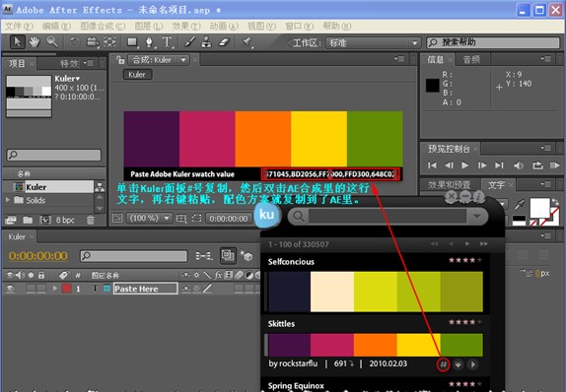Expand the Solids folder

[x=8, y=200]
